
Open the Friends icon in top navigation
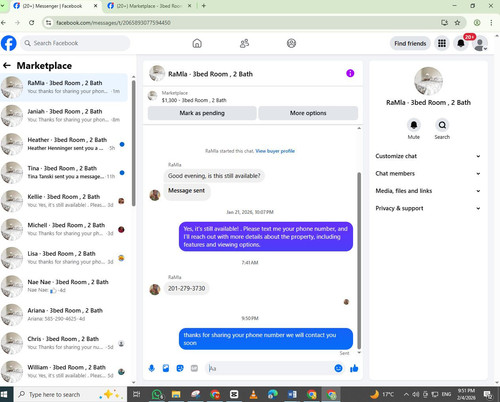(244, 43)
